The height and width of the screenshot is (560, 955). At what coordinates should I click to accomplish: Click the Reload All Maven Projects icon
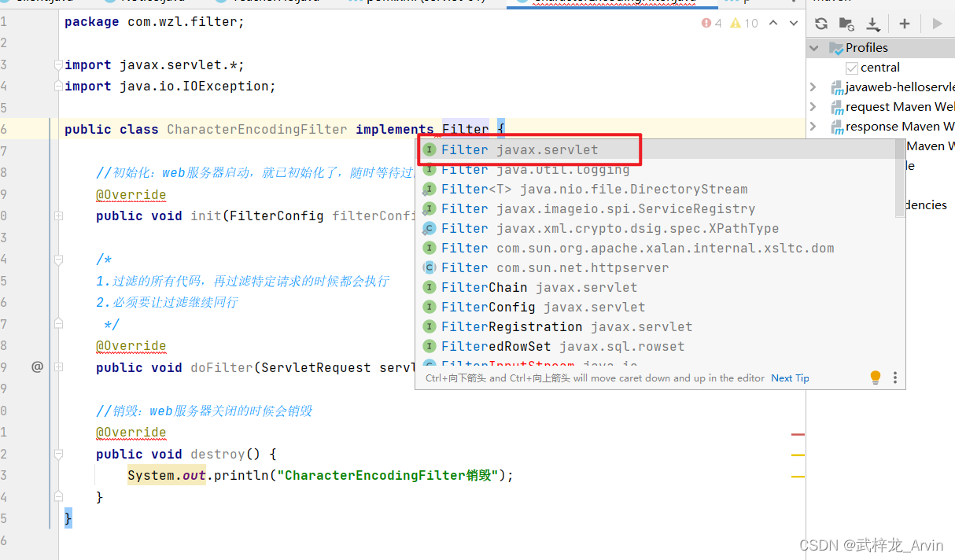tap(821, 24)
